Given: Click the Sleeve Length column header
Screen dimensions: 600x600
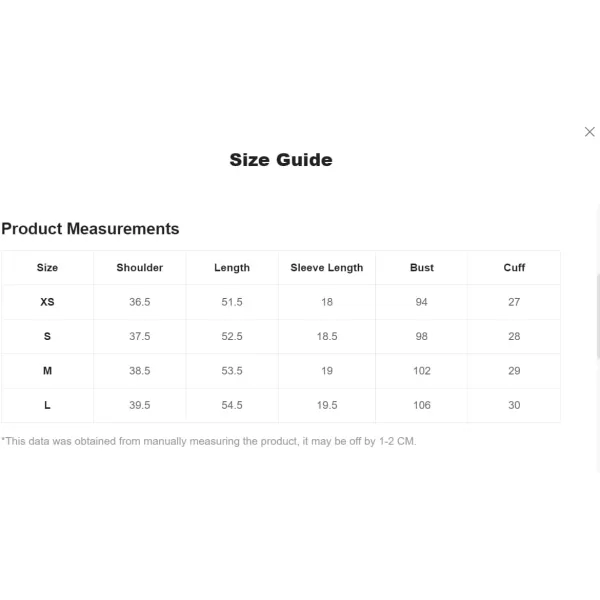Looking at the screenshot, I should point(327,268).
